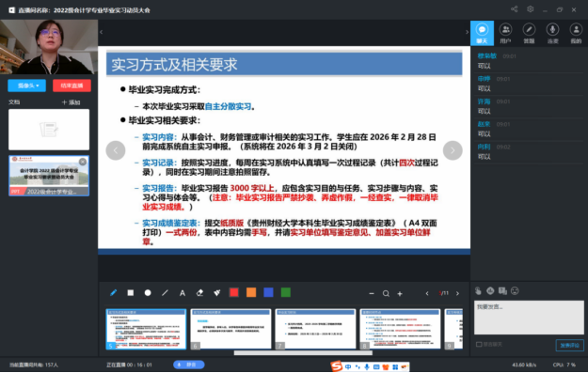588x373 pixels.
Task: Toggle the mute microphone button
Action: pyautogui.click(x=188, y=365)
